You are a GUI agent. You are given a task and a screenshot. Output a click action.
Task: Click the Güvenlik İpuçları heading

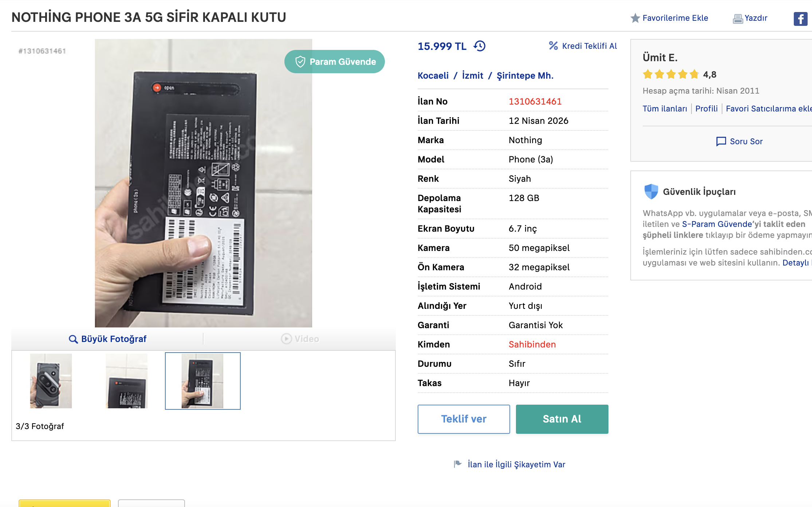tap(699, 192)
